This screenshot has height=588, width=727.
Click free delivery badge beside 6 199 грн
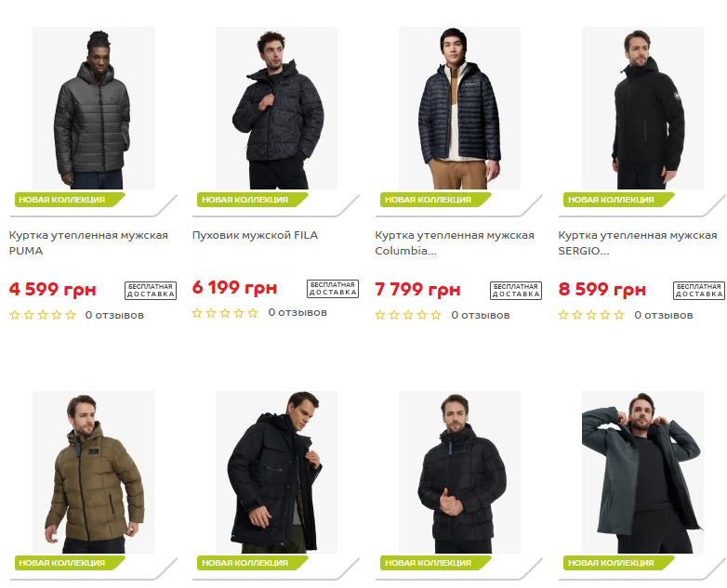[x=333, y=289]
